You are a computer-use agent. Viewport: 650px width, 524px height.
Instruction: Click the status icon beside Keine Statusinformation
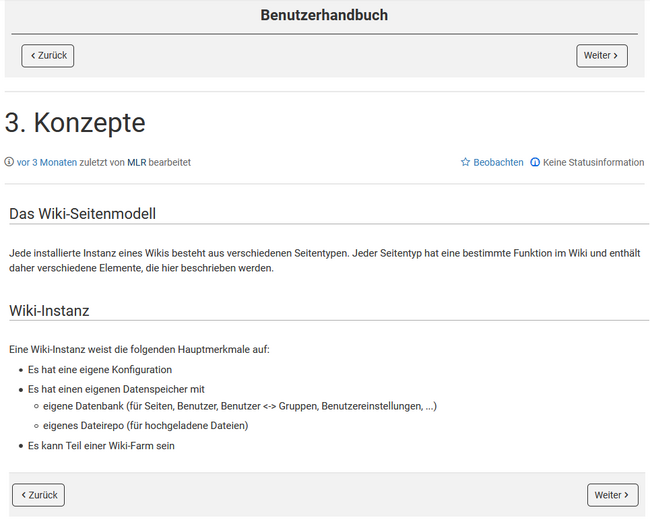click(535, 162)
